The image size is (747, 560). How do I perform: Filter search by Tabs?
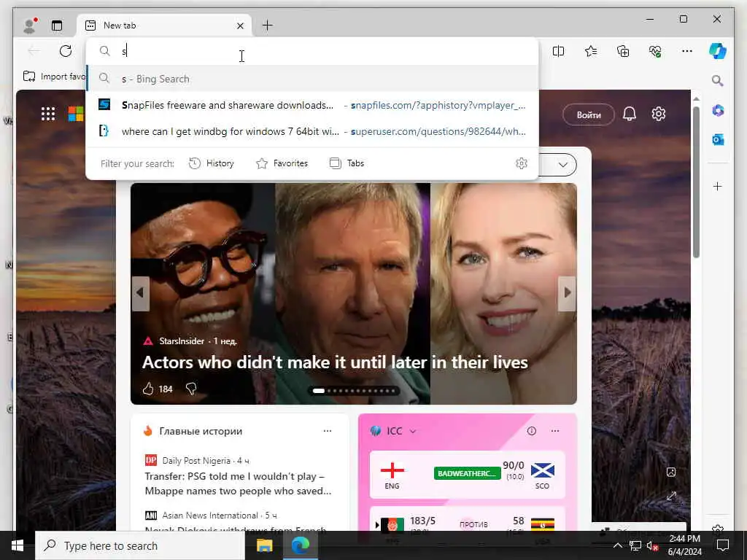(x=347, y=163)
